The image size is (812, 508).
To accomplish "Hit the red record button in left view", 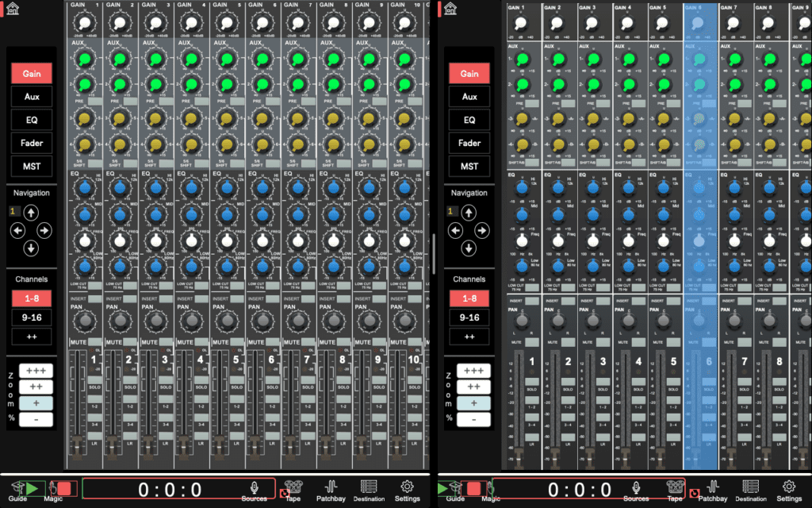I will [x=64, y=488].
